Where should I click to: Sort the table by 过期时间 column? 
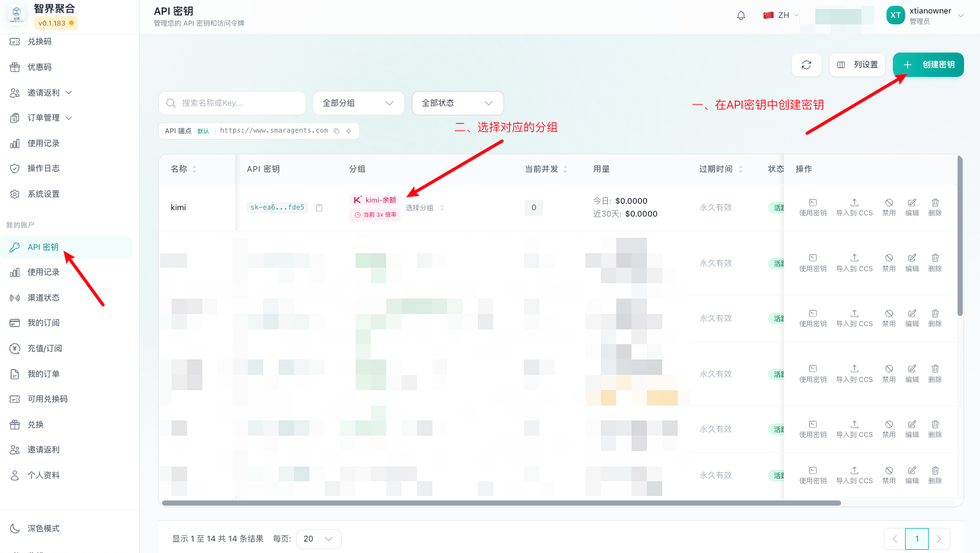point(740,169)
